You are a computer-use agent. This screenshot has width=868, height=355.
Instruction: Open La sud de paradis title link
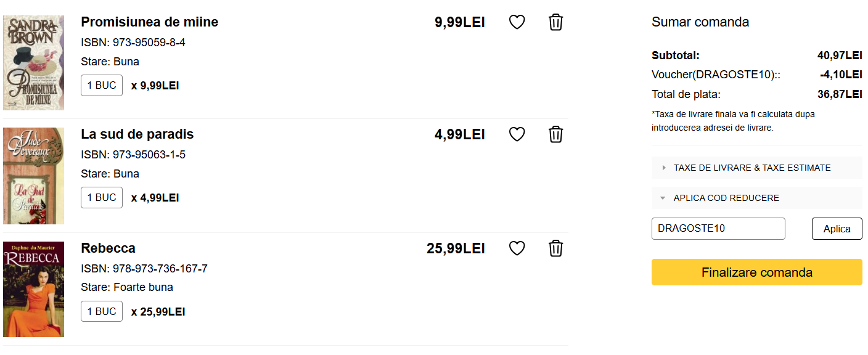tap(137, 134)
